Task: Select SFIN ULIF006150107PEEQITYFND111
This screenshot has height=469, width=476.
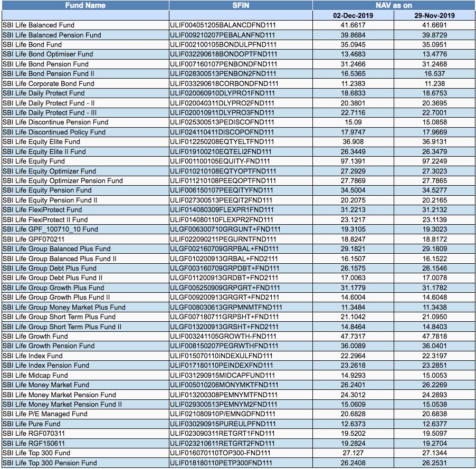Action: click(222, 190)
